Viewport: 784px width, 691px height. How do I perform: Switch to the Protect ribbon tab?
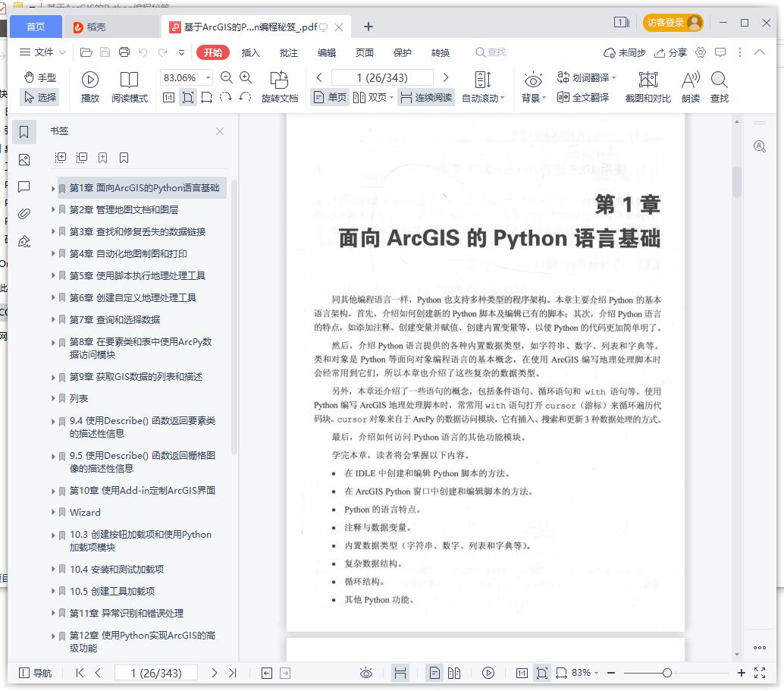tap(403, 52)
